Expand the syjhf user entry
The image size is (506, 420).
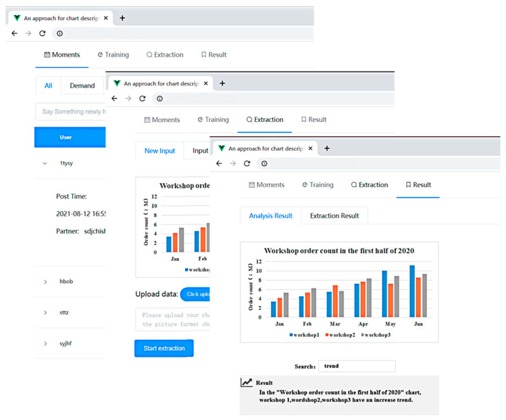45,343
